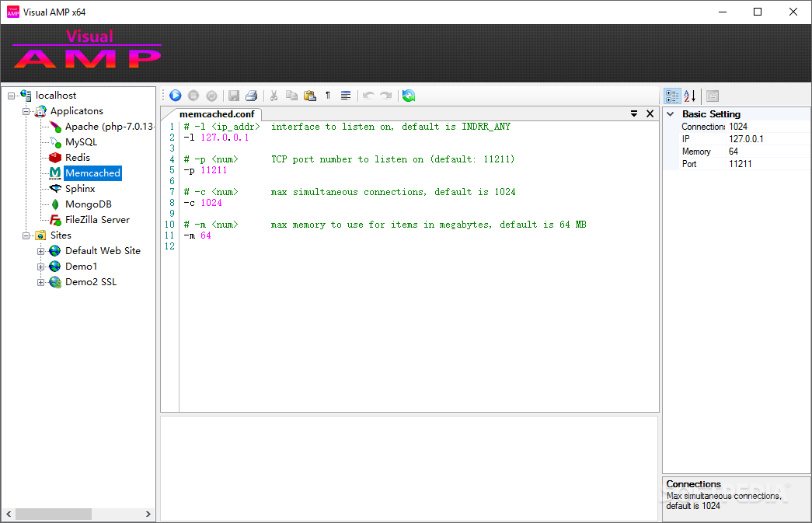Click the Demo2 SSL globe icon

pyautogui.click(x=55, y=281)
